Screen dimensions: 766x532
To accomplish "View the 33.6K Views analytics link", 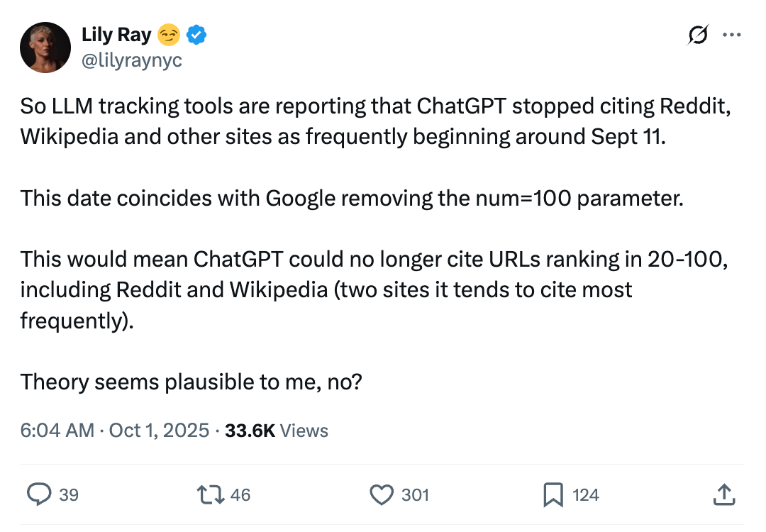I will (x=282, y=431).
